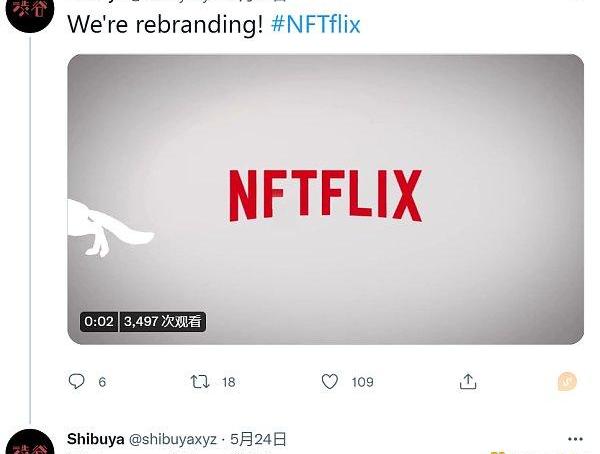Click the retweet count number 18
This screenshot has width=600, height=454.
coord(228,382)
